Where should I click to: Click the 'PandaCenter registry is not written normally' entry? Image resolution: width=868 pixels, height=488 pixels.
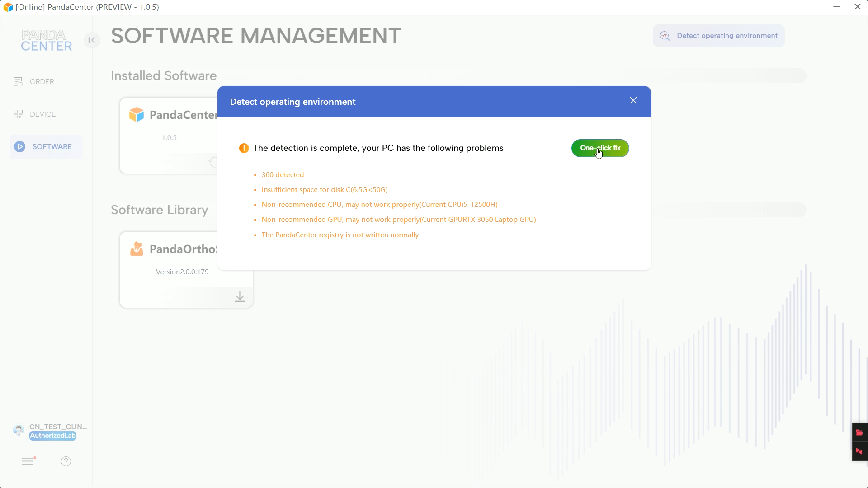pos(340,235)
